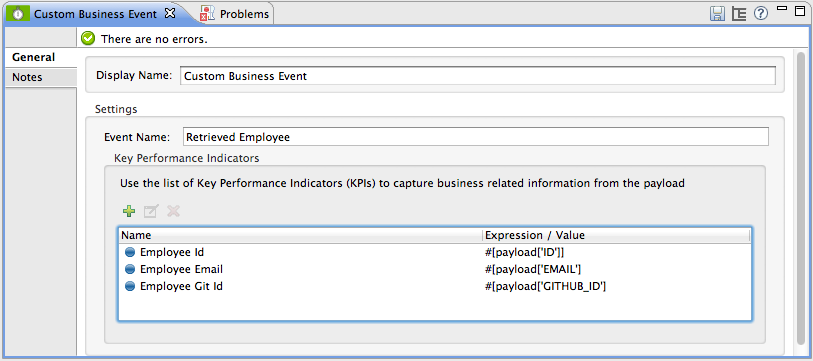The height and width of the screenshot is (361, 813).
Task: Click the vertical scrollbar of the panel
Action: coord(801,197)
